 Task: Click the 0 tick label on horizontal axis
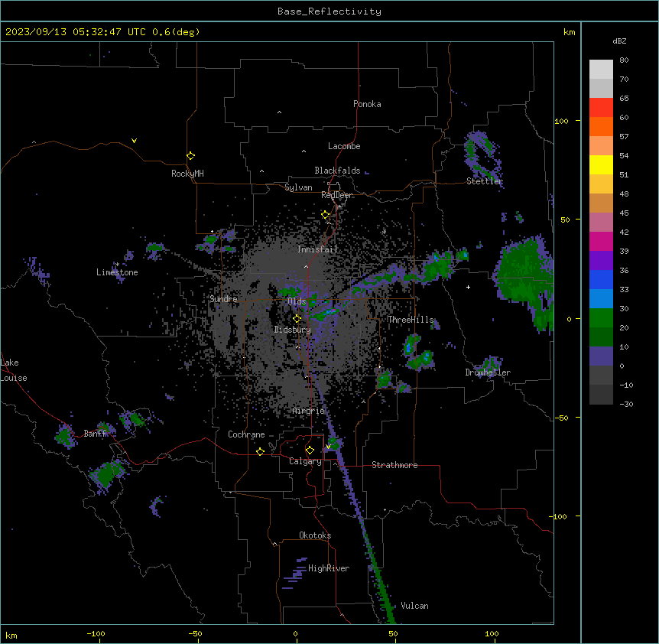(295, 633)
